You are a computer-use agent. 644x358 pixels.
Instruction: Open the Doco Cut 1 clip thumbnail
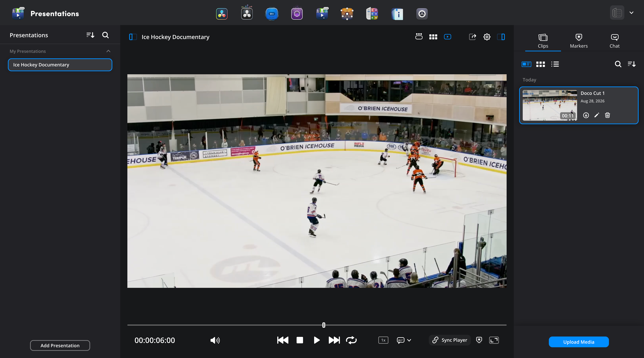550,106
